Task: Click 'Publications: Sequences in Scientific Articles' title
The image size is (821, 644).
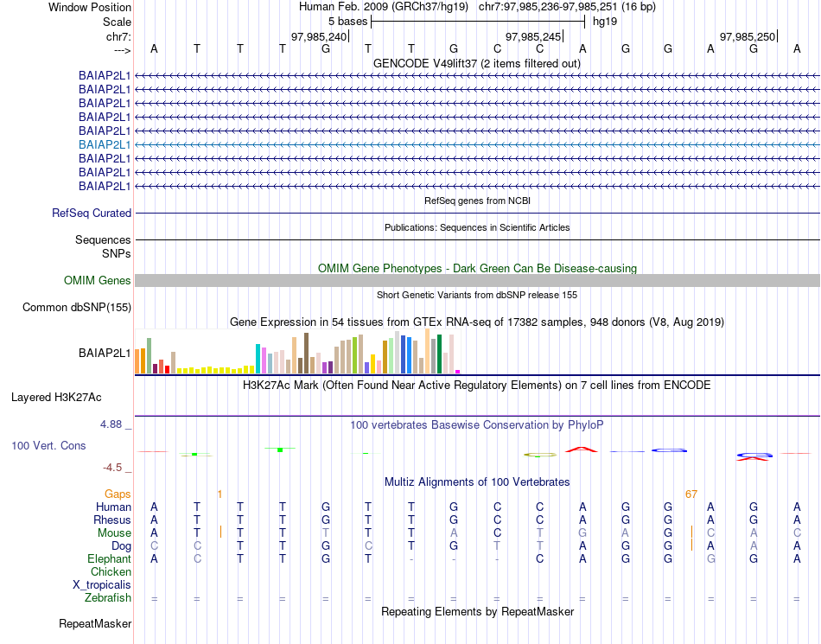Action: click(477, 227)
